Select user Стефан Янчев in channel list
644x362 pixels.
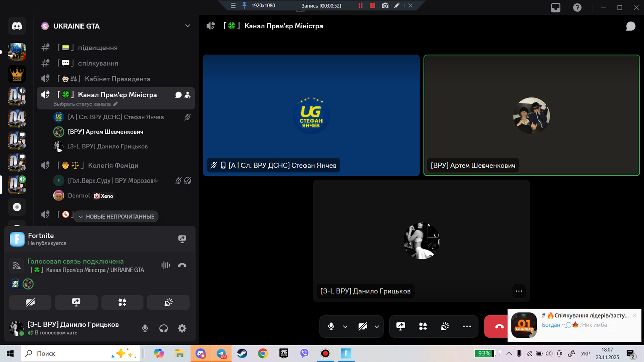click(x=122, y=117)
